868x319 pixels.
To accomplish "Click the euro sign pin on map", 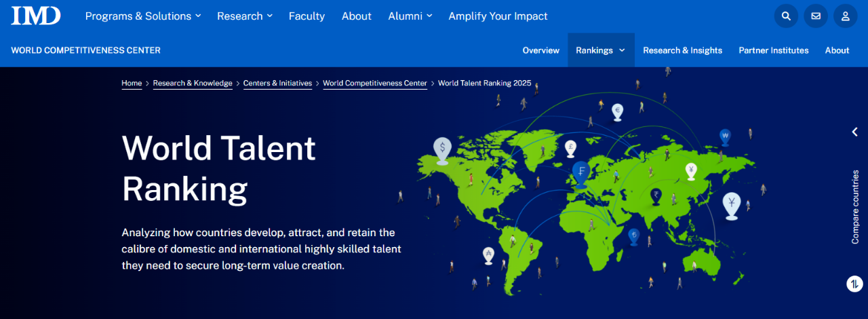I will pyautogui.click(x=617, y=111).
